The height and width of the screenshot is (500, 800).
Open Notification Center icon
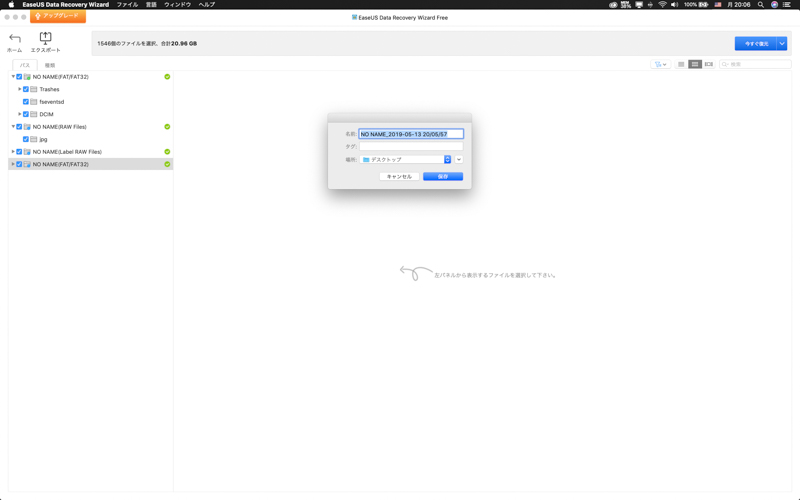787,5
